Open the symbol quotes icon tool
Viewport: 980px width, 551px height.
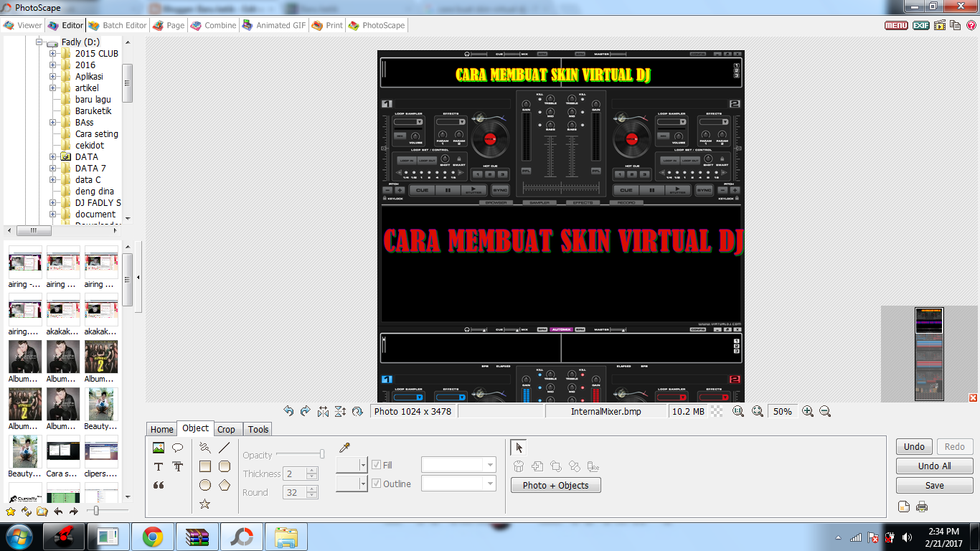[x=159, y=485]
